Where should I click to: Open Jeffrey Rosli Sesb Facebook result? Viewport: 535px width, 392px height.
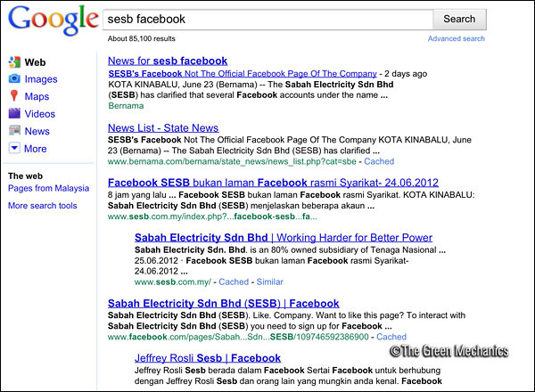coord(208,358)
